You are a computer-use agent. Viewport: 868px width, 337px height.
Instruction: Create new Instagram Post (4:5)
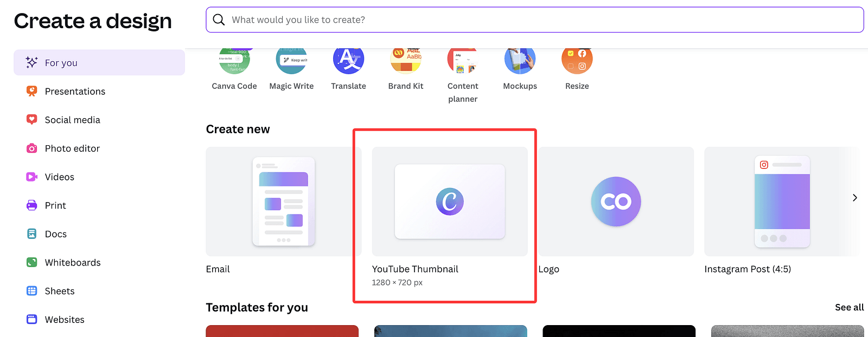tap(781, 202)
